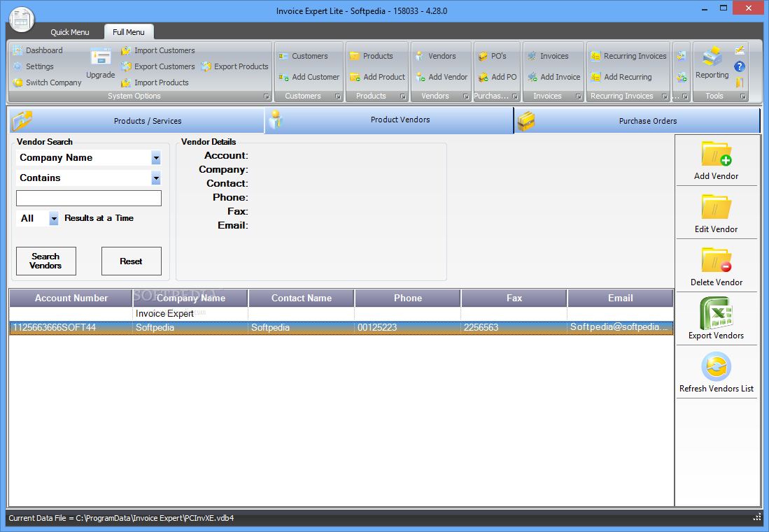Expand the Recurring Invoices group launcher
The image size is (769, 532).
(x=665, y=96)
